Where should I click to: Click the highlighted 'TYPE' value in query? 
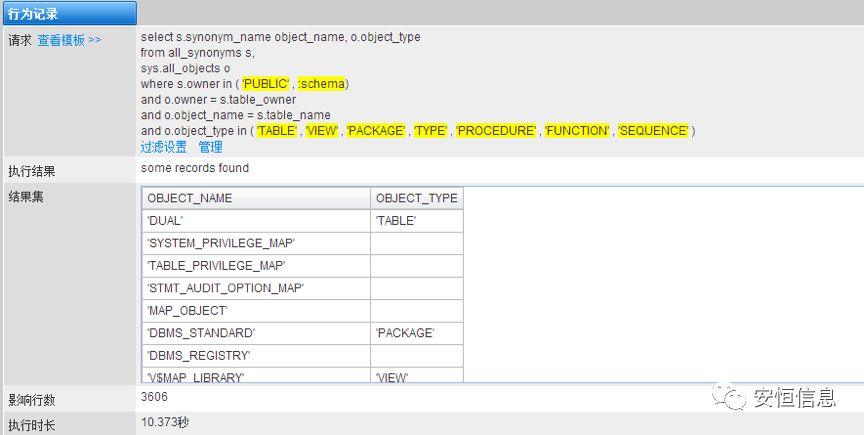[x=430, y=131]
